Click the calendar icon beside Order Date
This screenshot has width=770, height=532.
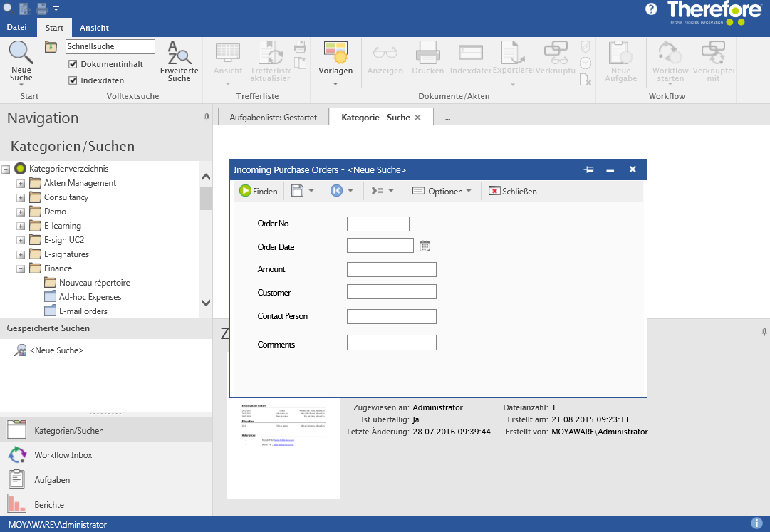[x=425, y=245]
